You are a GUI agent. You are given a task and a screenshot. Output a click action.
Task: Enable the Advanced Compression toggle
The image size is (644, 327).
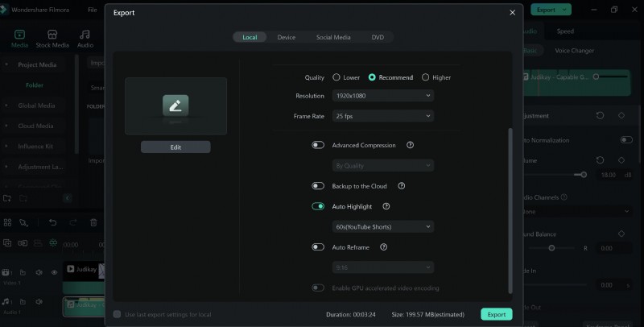(318, 145)
